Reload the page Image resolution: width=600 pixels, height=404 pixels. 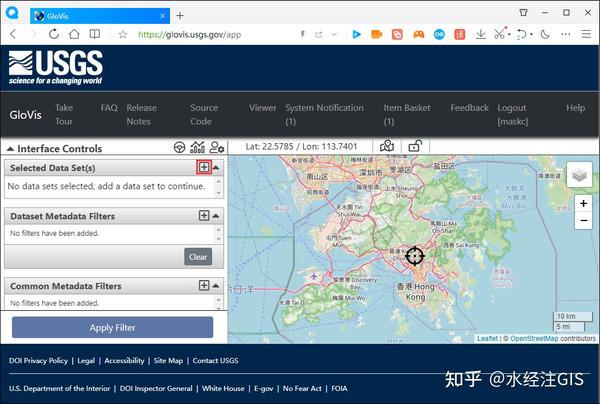(54, 34)
